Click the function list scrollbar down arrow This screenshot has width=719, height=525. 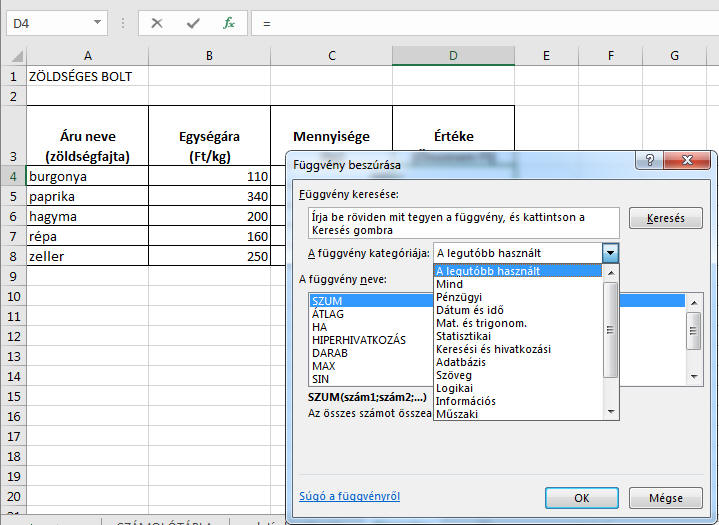coord(694,377)
